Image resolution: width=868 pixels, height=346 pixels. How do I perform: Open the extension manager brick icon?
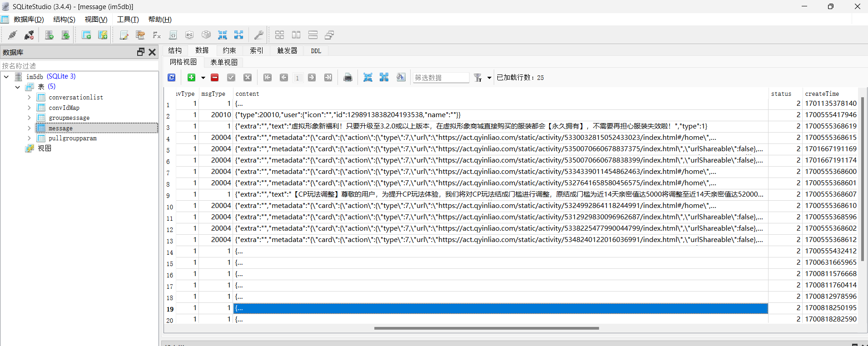206,35
